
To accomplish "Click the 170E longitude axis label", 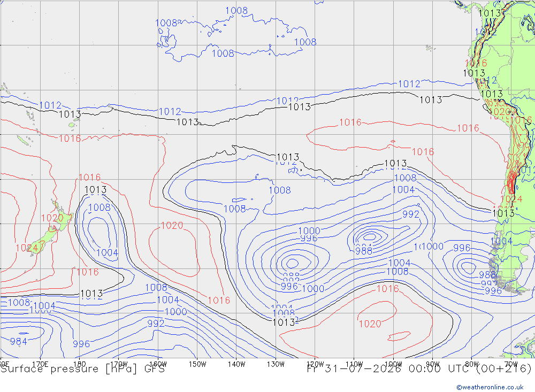I will [x=40, y=364].
